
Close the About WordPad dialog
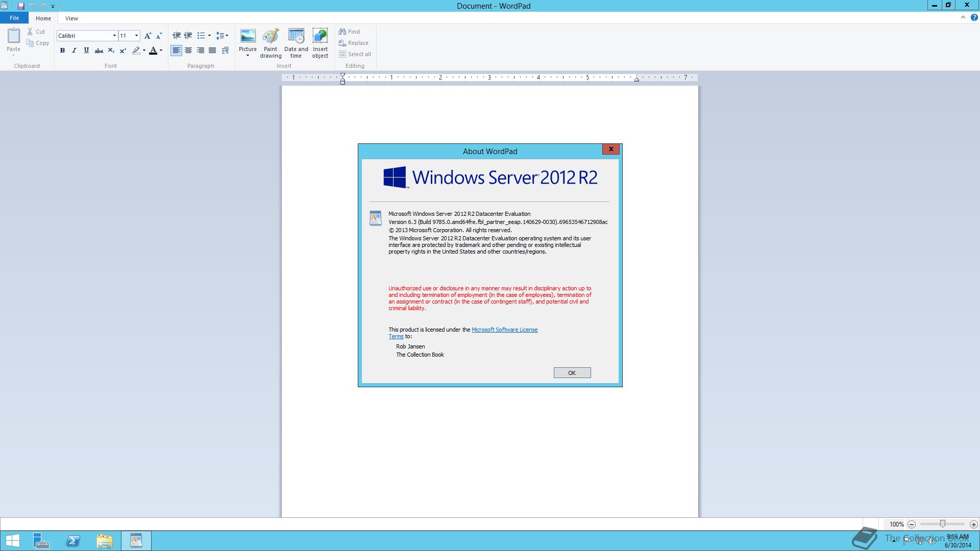pyautogui.click(x=611, y=149)
